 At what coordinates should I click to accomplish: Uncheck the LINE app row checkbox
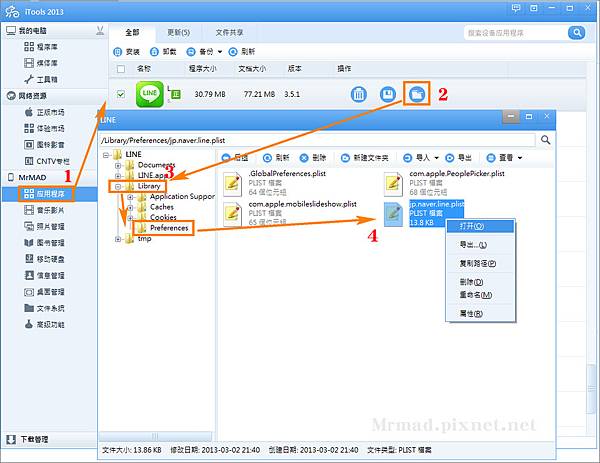(x=121, y=94)
